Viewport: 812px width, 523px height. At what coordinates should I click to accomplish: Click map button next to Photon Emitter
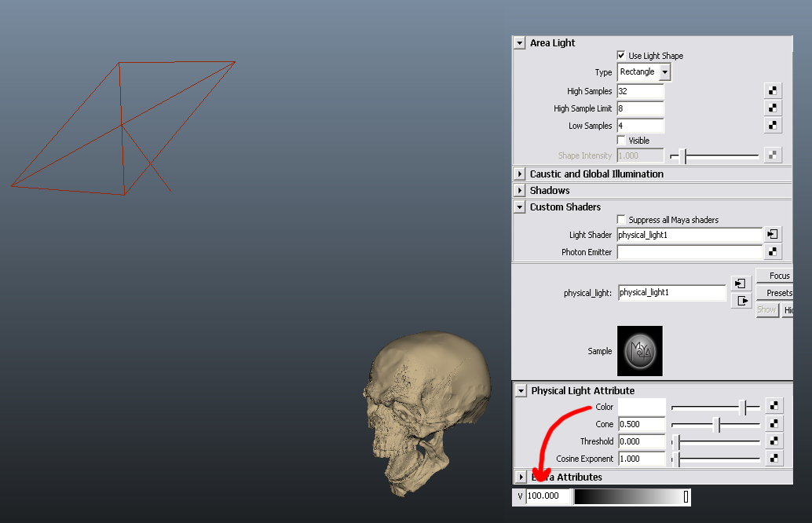coord(772,251)
